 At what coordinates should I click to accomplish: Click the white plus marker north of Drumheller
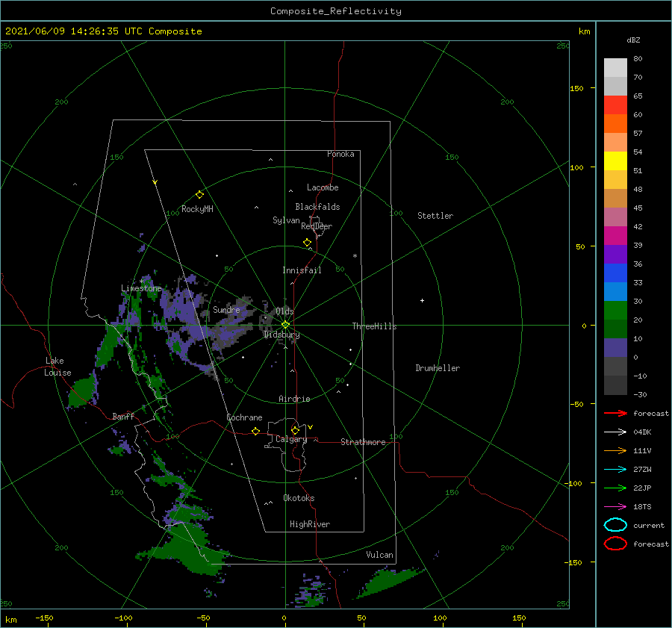point(422,300)
